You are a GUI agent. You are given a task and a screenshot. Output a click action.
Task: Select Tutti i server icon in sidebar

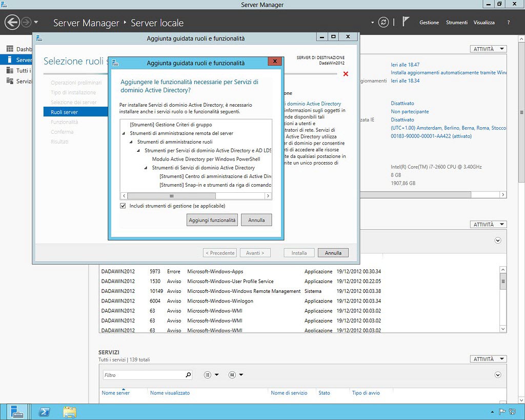tap(10, 70)
